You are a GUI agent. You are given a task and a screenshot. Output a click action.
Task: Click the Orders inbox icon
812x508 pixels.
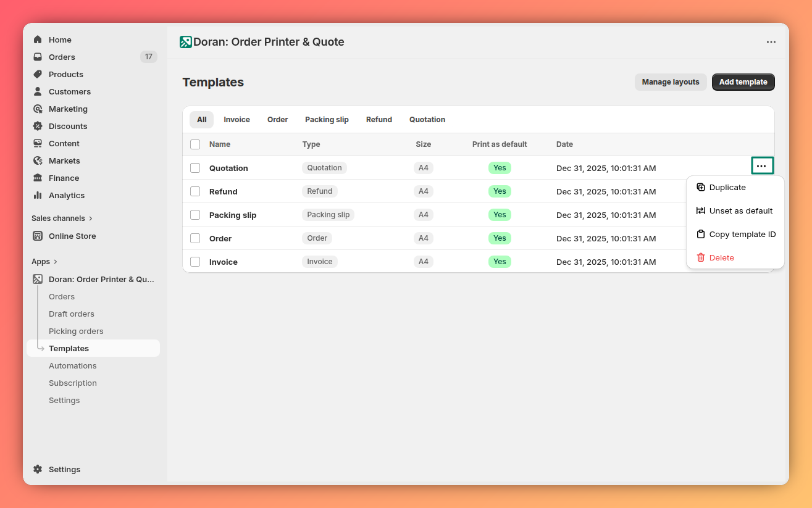(x=38, y=57)
